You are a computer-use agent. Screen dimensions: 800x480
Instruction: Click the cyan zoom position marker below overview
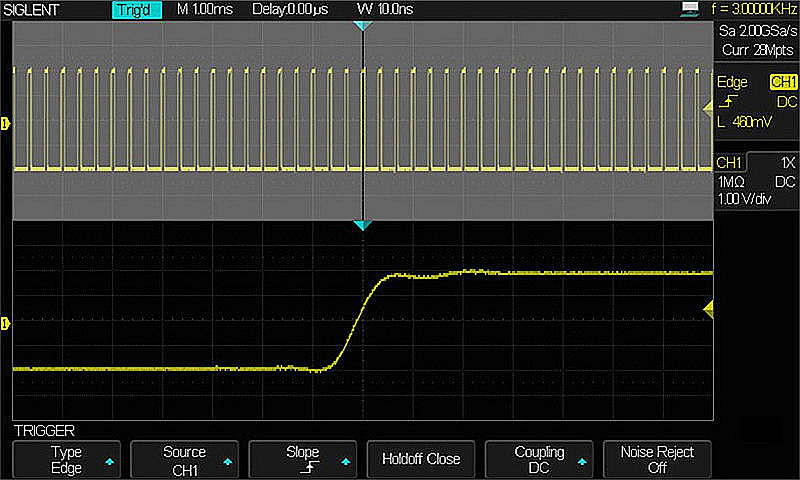click(363, 226)
